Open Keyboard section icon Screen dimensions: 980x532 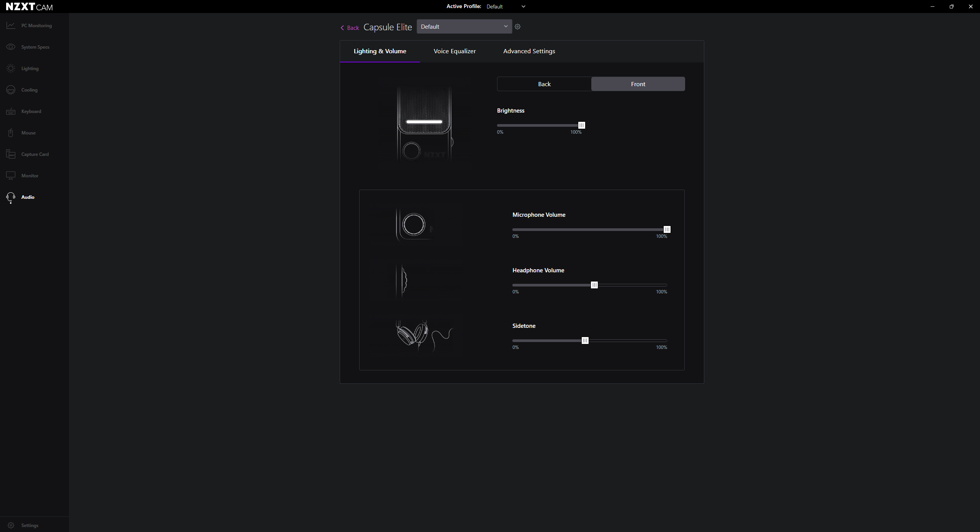[11, 111]
